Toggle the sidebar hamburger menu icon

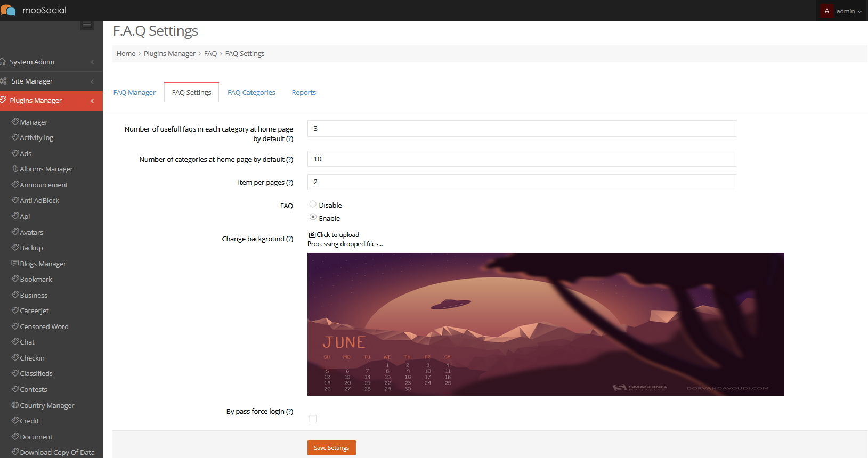(87, 25)
